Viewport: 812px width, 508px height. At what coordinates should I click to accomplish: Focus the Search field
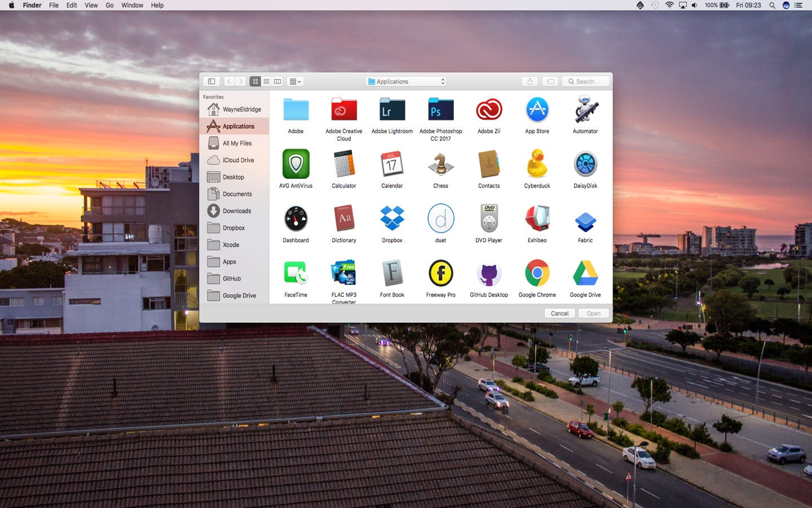585,81
